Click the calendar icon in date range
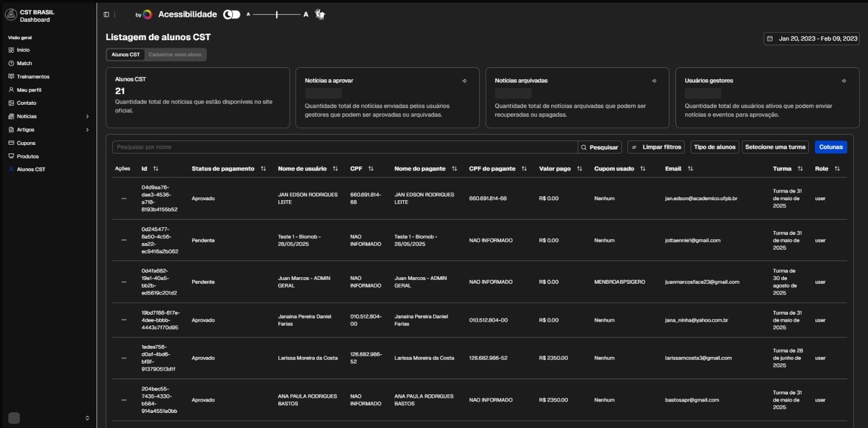This screenshot has height=428, width=868. (x=770, y=39)
